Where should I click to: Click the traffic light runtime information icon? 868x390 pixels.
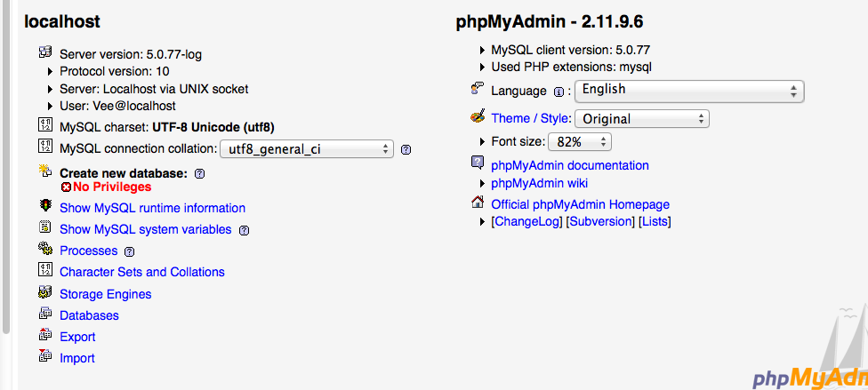[x=44, y=206]
